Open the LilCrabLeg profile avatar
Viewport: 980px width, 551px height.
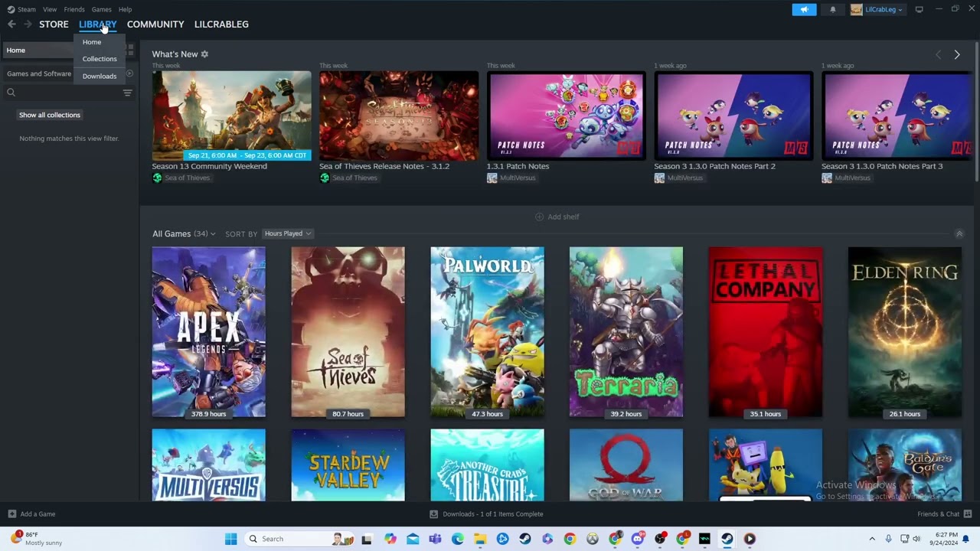(856, 9)
